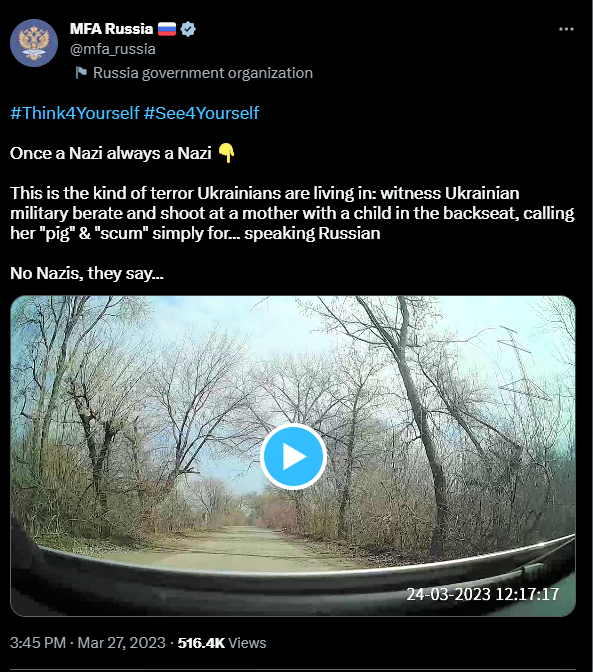Open the MFA Russia display name
593x672 pixels.
(111, 29)
